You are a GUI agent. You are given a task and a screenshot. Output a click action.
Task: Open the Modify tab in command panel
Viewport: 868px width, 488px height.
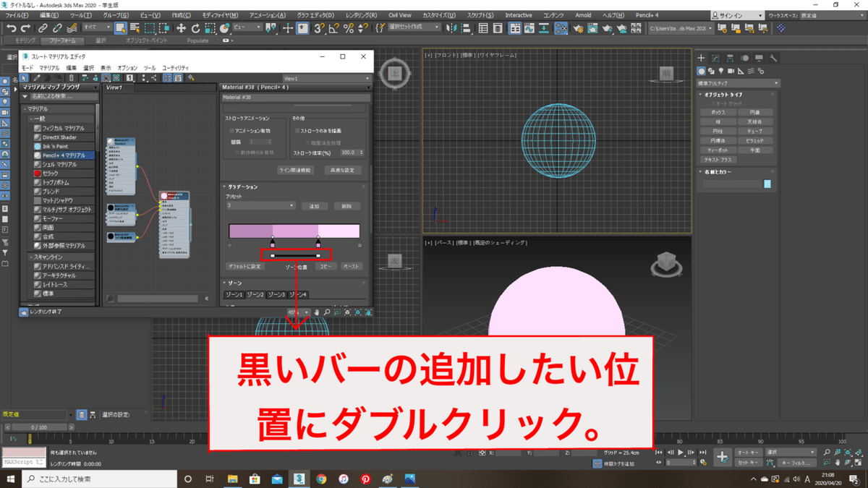(x=716, y=58)
